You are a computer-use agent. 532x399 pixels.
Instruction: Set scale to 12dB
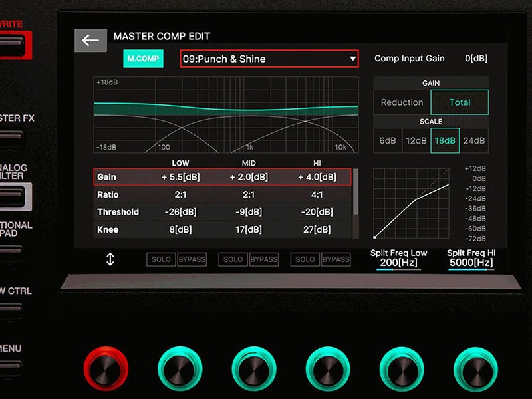pos(416,140)
